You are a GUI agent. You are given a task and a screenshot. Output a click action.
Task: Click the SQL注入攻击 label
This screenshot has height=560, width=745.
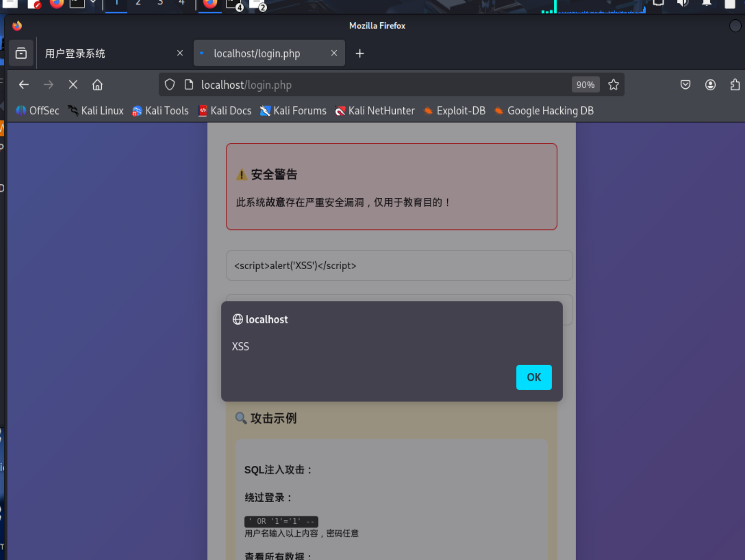point(278,470)
